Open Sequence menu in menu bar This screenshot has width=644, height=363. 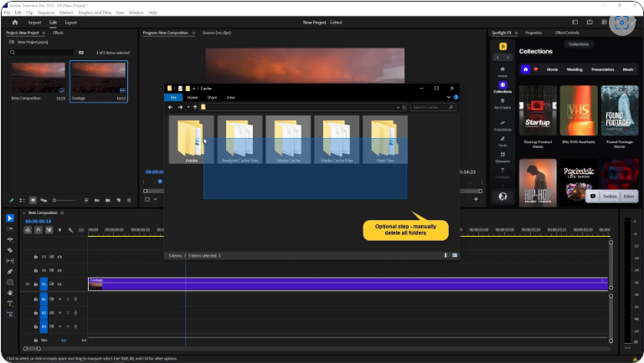point(46,13)
